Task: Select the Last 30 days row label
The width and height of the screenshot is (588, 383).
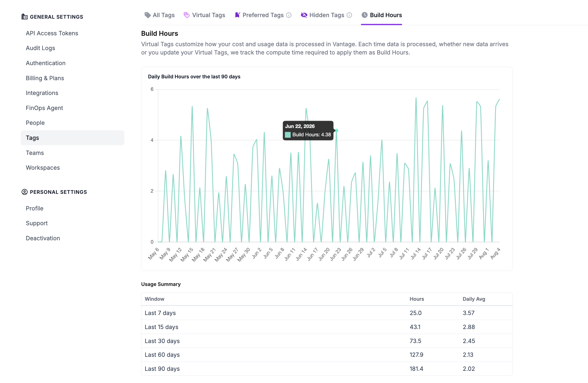Action: pos(162,341)
